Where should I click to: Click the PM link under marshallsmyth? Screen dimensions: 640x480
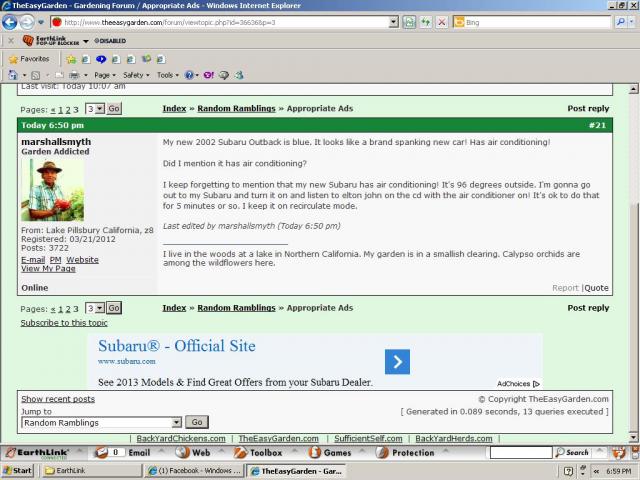[x=56, y=260]
